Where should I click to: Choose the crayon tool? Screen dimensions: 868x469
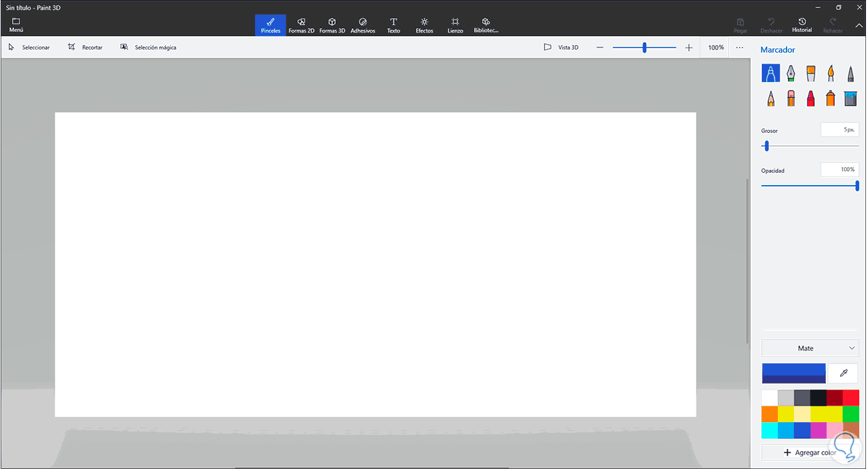click(x=811, y=98)
